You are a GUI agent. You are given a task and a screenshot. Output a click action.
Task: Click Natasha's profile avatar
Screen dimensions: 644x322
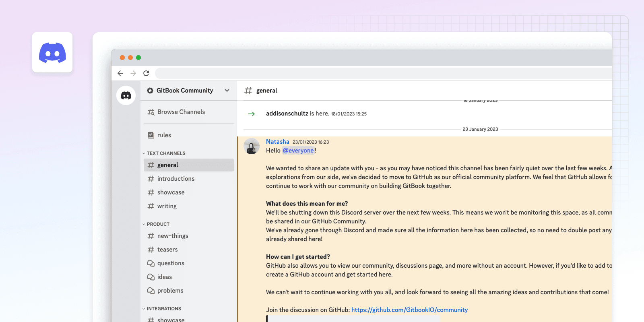(x=252, y=146)
